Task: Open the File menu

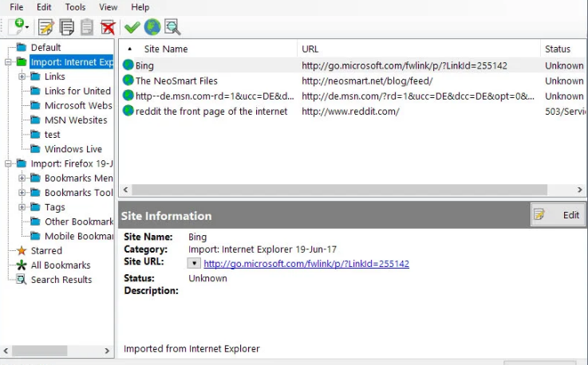Action: (x=17, y=7)
